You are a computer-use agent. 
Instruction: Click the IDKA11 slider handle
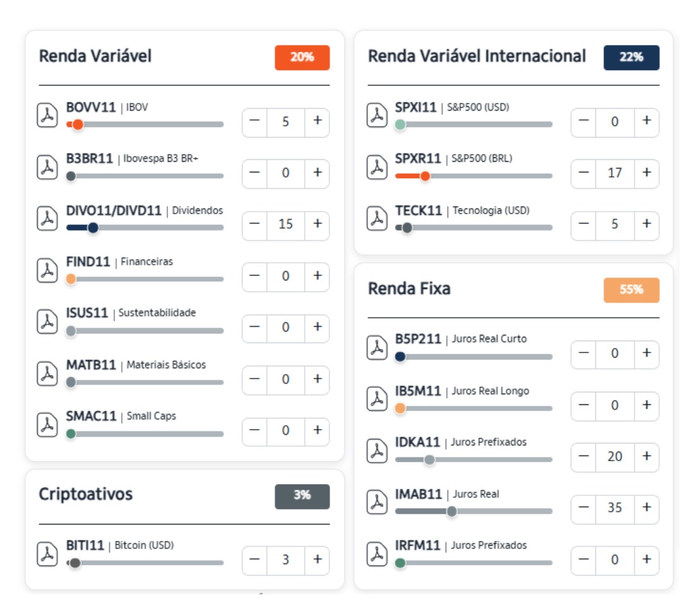point(430,459)
